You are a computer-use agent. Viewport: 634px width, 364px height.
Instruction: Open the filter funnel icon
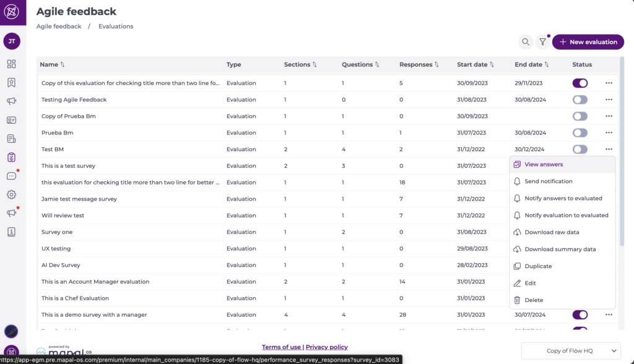[x=542, y=42]
